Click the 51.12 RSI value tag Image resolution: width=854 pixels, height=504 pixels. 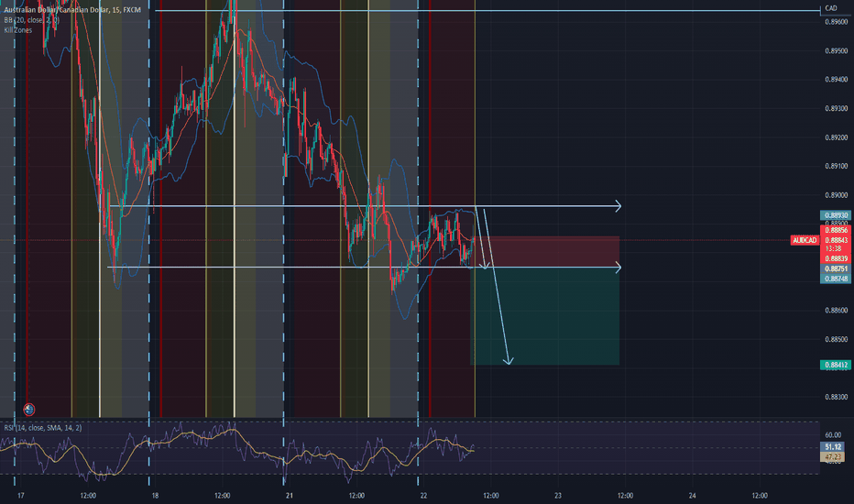coord(833,447)
